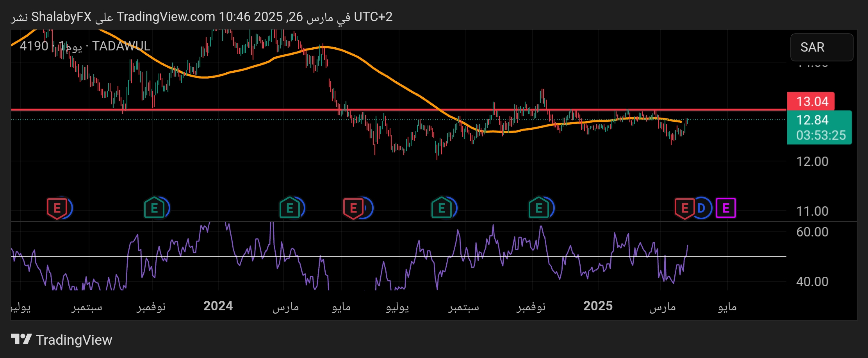Image resolution: width=868 pixels, height=358 pixels.
Task: Click the red earnings marker near مايو 2024
Action: pyautogui.click(x=353, y=208)
